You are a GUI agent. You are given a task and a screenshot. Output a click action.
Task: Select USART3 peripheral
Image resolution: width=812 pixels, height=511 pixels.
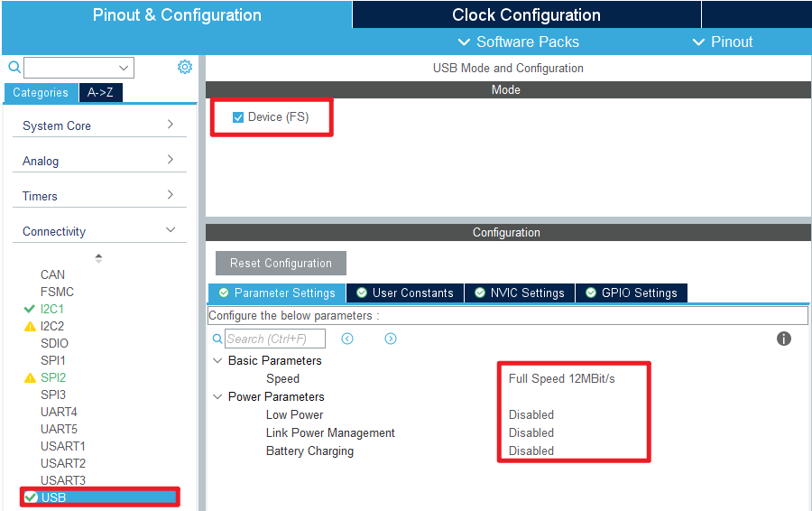(x=62, y=480)
